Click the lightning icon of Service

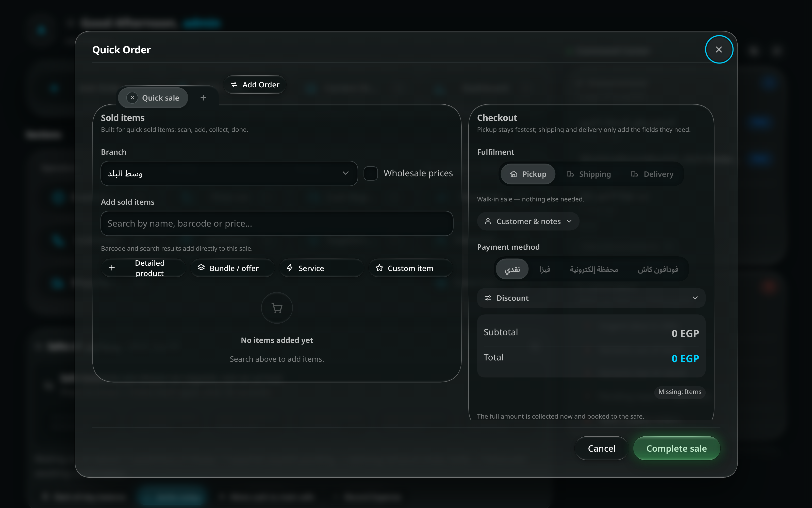(x=290, y=268)
